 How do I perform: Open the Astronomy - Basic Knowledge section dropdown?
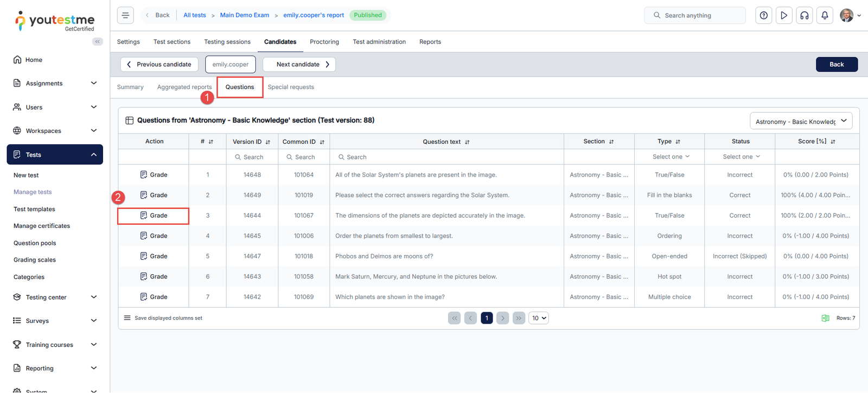pyautogui.click(x=801, y=121)
